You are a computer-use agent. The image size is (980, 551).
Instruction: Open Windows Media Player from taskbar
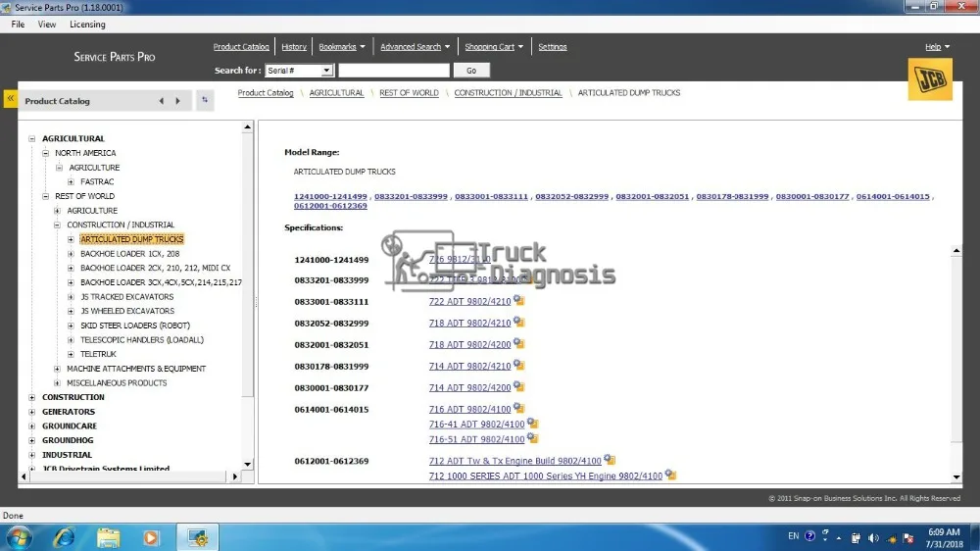pyautogui.click(x=151, y=537)
